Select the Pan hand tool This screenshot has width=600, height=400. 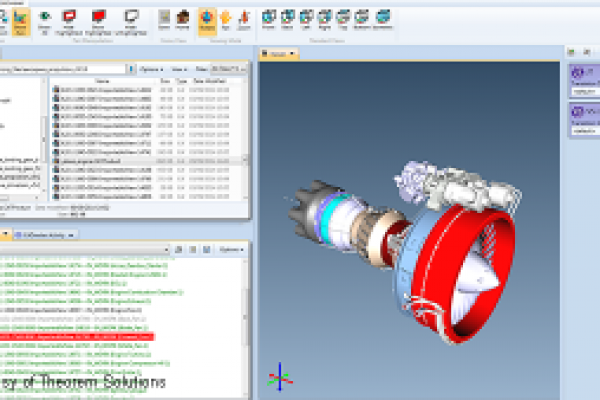click(225, 18)
